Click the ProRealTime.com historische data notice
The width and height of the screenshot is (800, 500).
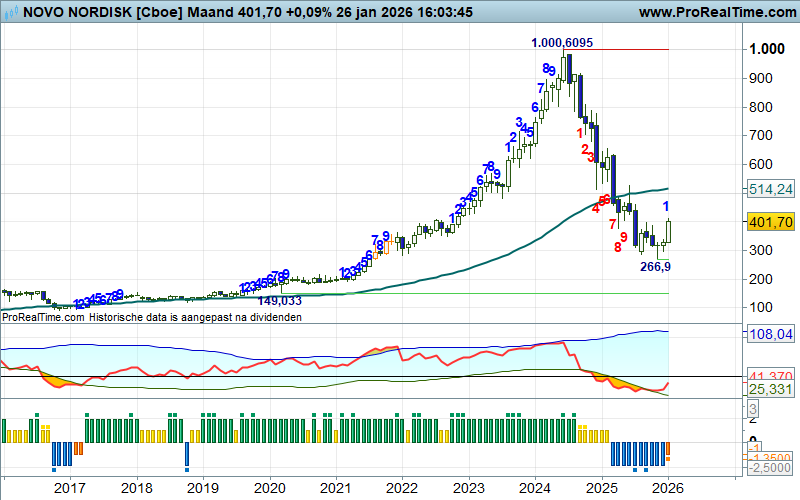coord(151,317)
